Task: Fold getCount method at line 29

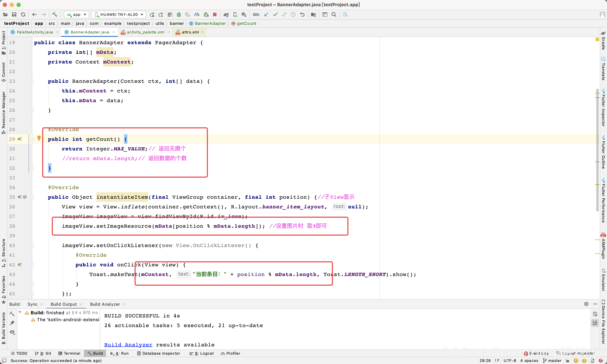Action: coord(32,139)
